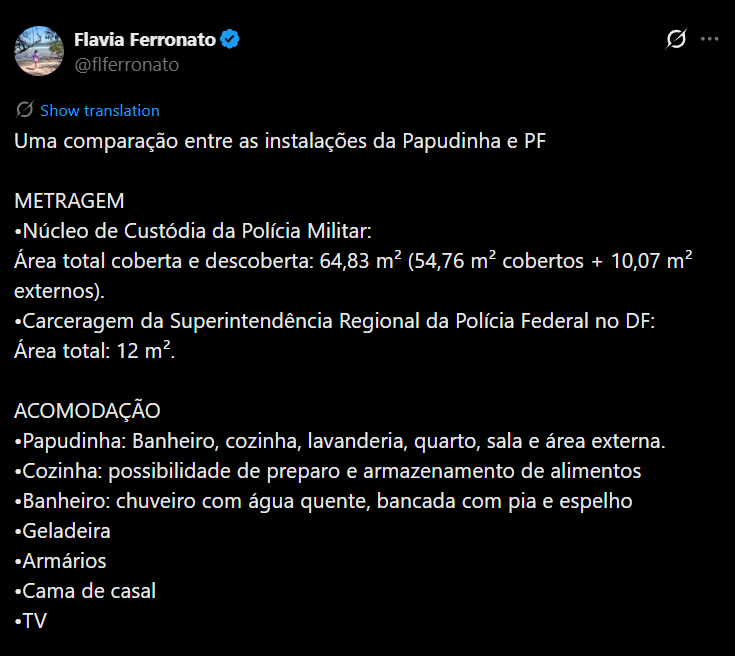Click the 'Cozinha: possibilidade de preparo' line
Viewport: 735px width, 656px height.
[328, 471]
